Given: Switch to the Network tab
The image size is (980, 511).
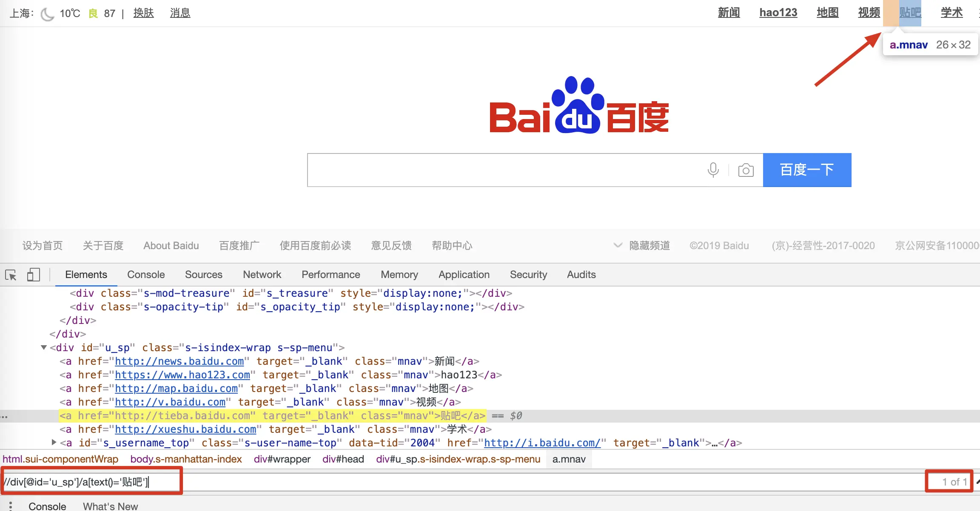Looking at the screenshot, I should (262, 275).
